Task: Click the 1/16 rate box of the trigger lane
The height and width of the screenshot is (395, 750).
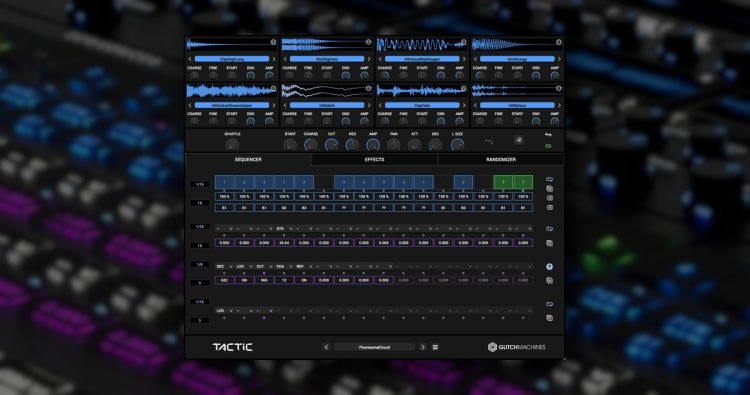Action: coord(200,184)
